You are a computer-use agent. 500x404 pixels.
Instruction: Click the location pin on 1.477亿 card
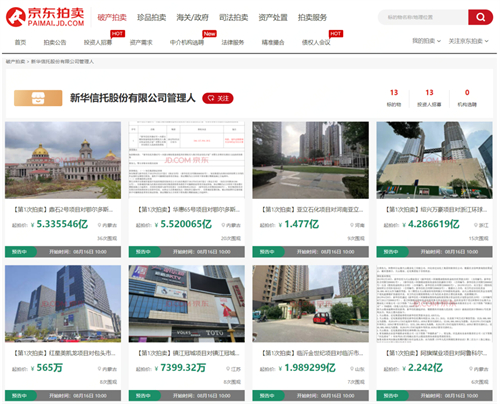[352, 225]
